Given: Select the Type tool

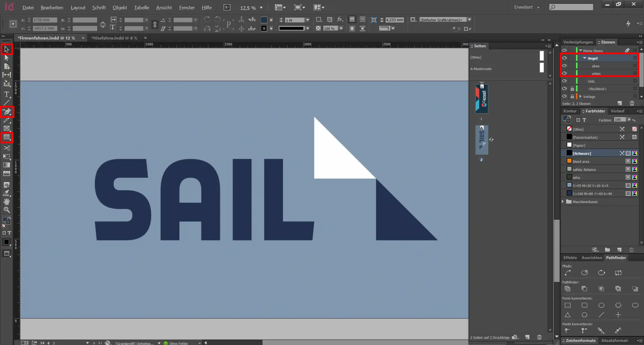Looking at the screenshot, I should tap(6, 94).
